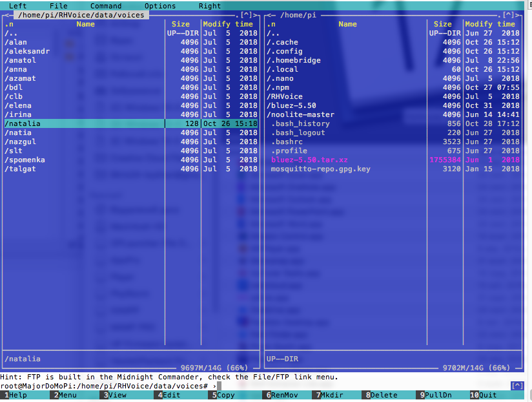Toggle right panel .n sort order
Screen dimensions: 532x402
click(x=271, y=24)
